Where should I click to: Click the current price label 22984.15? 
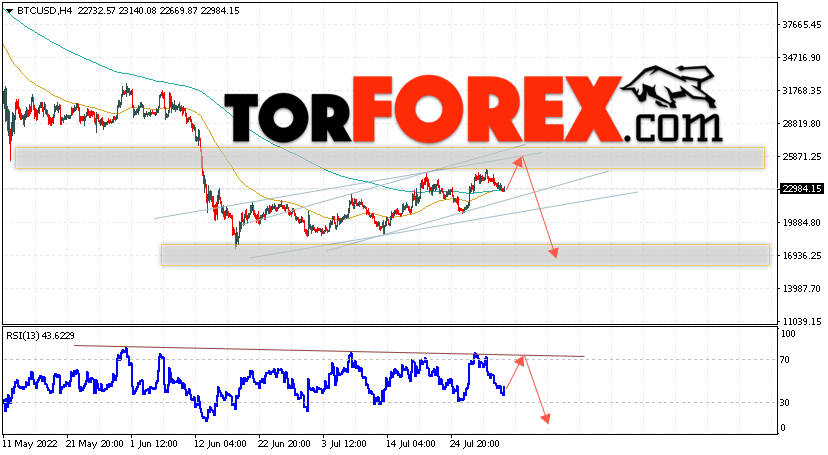point(802,189)
